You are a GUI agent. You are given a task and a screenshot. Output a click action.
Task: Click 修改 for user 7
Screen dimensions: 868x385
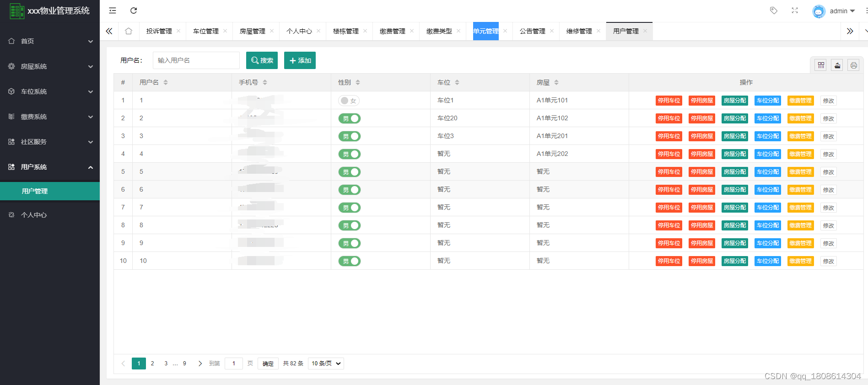pyautogui.click(x=829, y=208)
